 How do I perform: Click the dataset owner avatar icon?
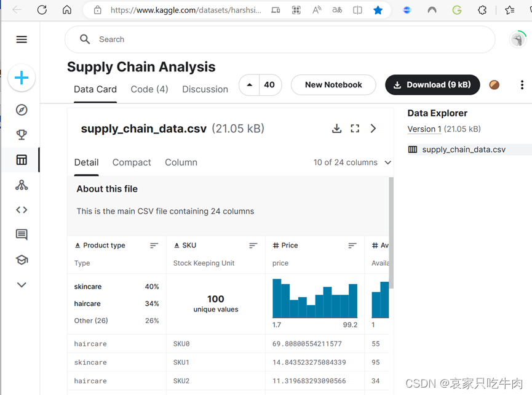pyautogui.click(x=494, y=85)
